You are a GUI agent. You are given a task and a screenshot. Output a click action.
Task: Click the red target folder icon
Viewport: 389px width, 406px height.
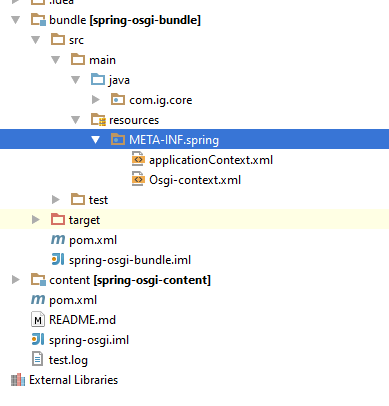tap(58, 219)
